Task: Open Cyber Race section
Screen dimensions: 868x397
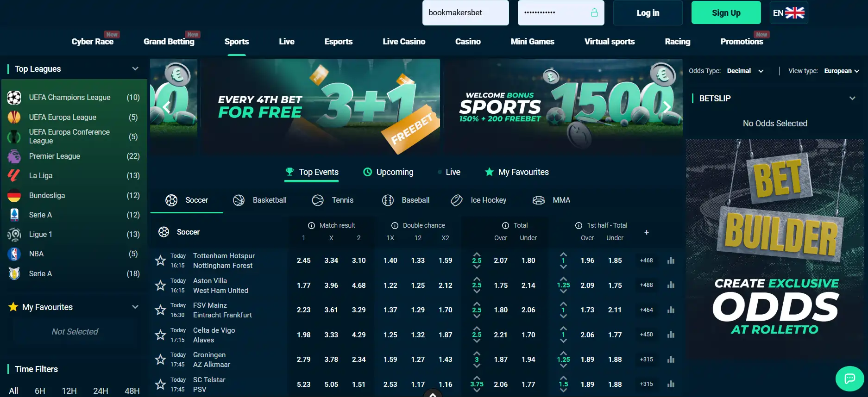Action: point(93,42)
